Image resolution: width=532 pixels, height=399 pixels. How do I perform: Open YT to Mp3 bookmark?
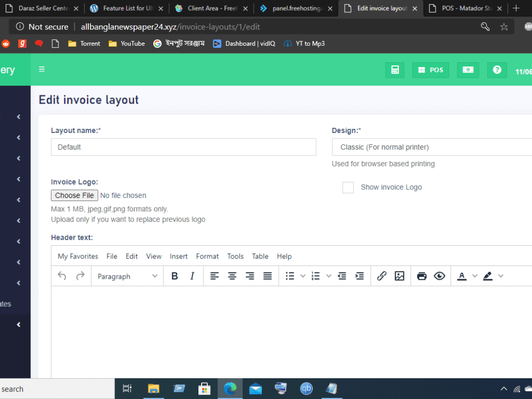[304, 44]
